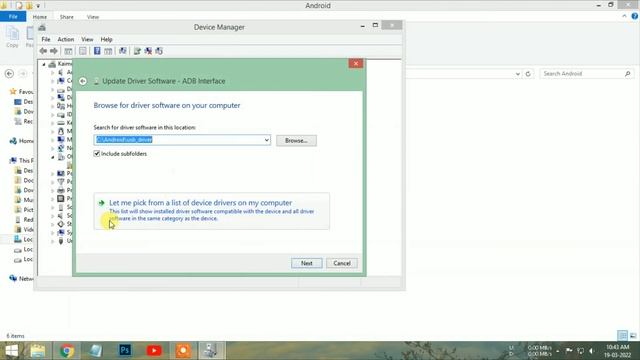The height and width of the screenshot is (360, 640).
Task: Click New folder icon in quick access toolbar
Action: (29, 6)
